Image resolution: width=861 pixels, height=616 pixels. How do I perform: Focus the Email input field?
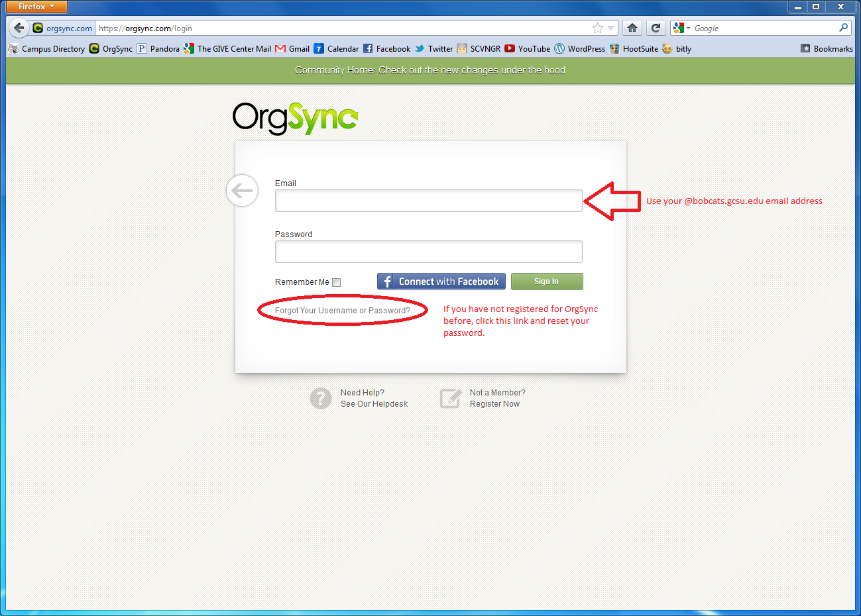pyautogui.click(x=429, y=201)
